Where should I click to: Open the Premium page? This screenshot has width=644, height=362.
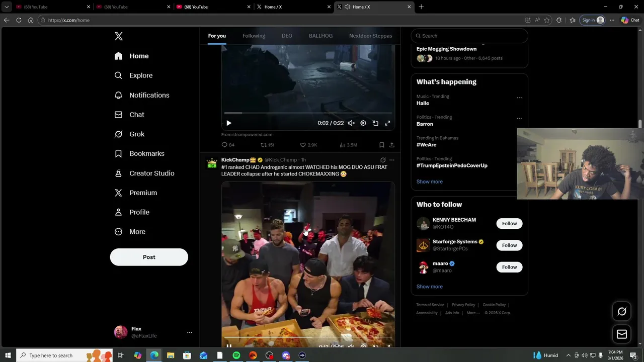click(136, 193)
